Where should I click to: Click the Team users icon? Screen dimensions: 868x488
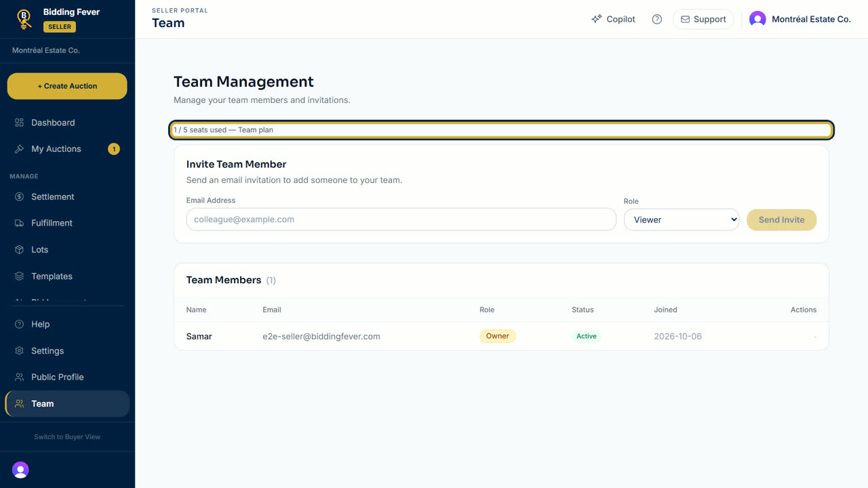pyautogui.click(x=19, y=404)
